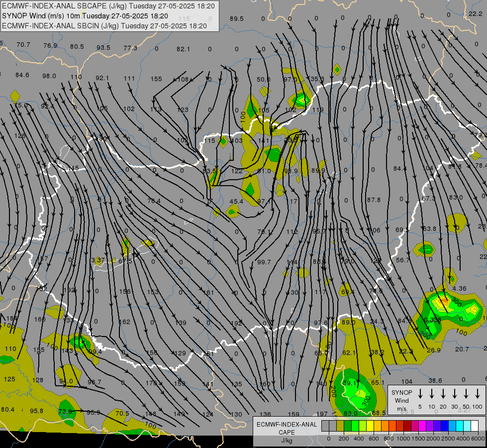Click the 'SYNOP' label in the wind legend
This screenshot has height=448, width=487.
click(x=401, y=392)
